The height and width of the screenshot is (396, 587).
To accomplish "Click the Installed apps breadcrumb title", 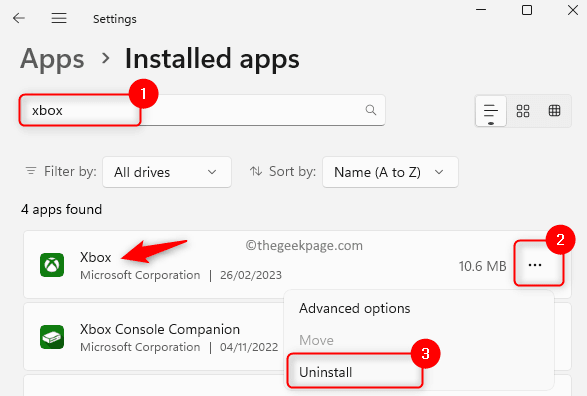I will [x=212, y=59].
